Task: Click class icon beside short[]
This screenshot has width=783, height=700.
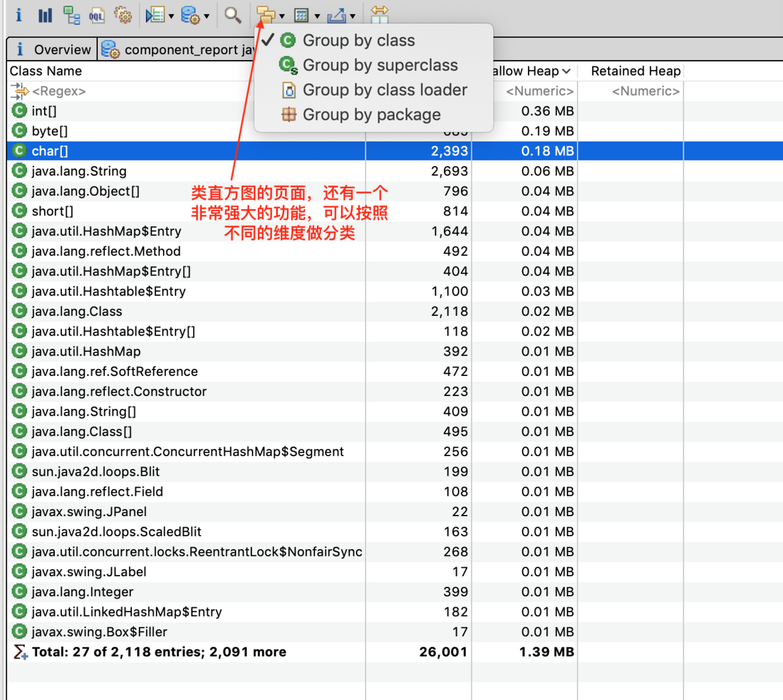Action: [x=20, y=211]
